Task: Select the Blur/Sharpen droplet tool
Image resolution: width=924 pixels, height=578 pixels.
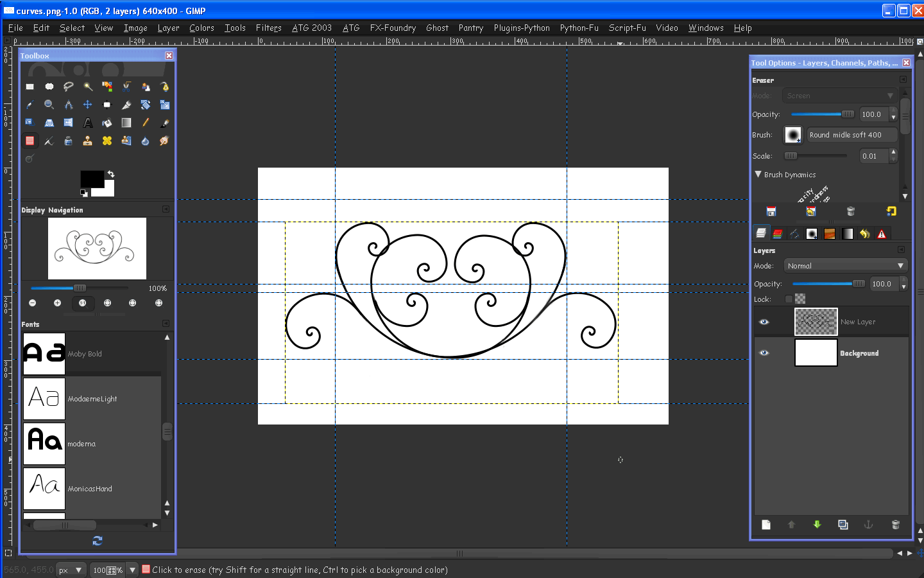Action: 145,140
